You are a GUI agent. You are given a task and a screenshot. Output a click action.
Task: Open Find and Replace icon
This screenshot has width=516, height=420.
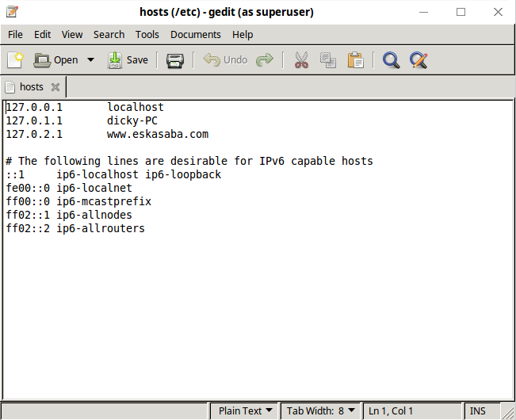(419, 60)
